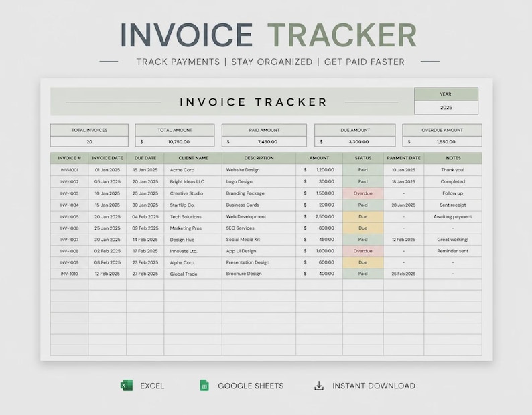
Task: Click the DUE DATE column header
Action: pyautogui.click(x=145, y=158)
